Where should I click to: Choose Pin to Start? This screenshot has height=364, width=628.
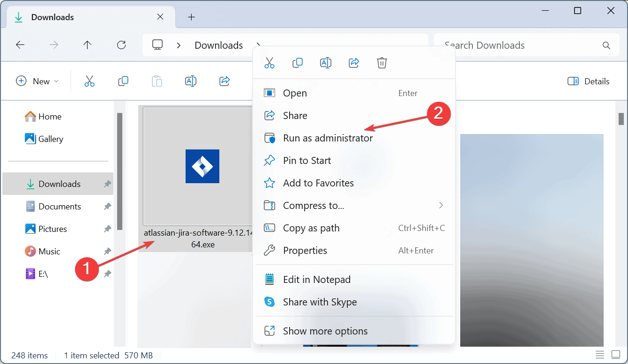(x=354, y=160)
